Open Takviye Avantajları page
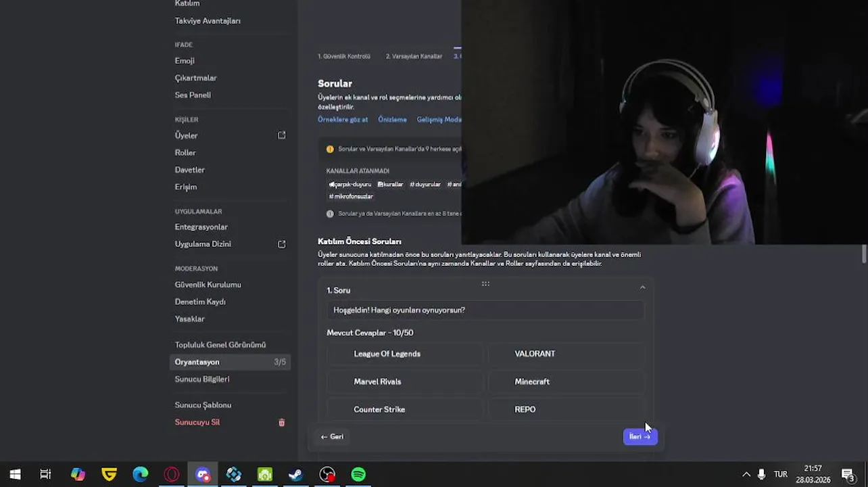Screen dimensions: 868x487 (x=208, y=21)
